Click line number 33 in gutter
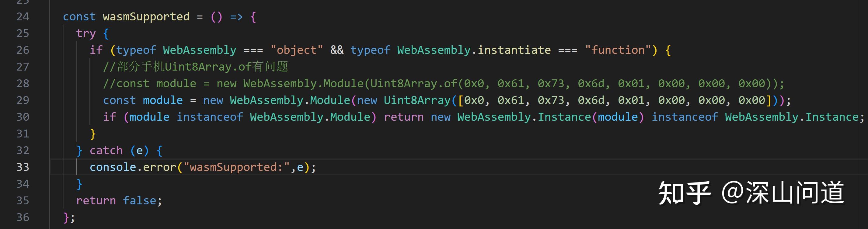868x229 pixels. (23, 167)
